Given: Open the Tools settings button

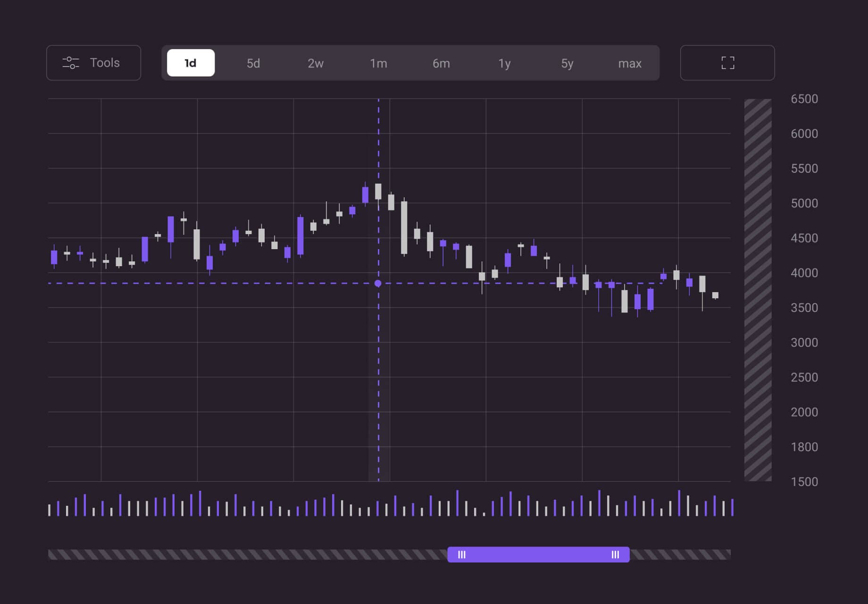Looking at the screenshot, I should click(93, 63).
